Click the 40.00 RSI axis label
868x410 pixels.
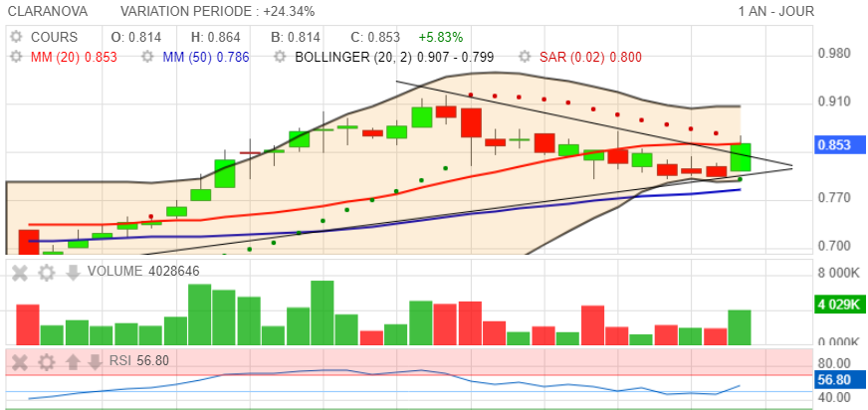pos(834,398)
